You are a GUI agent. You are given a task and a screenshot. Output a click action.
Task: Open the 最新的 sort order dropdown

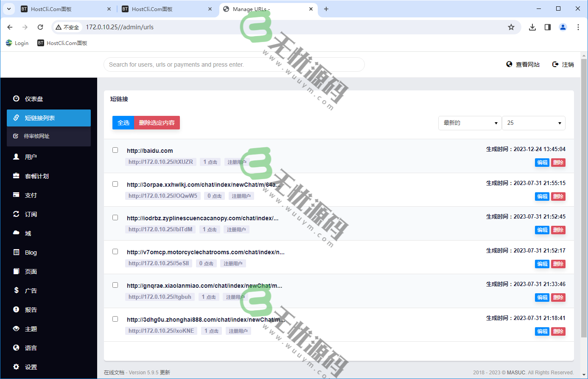[x=470, y=123]
